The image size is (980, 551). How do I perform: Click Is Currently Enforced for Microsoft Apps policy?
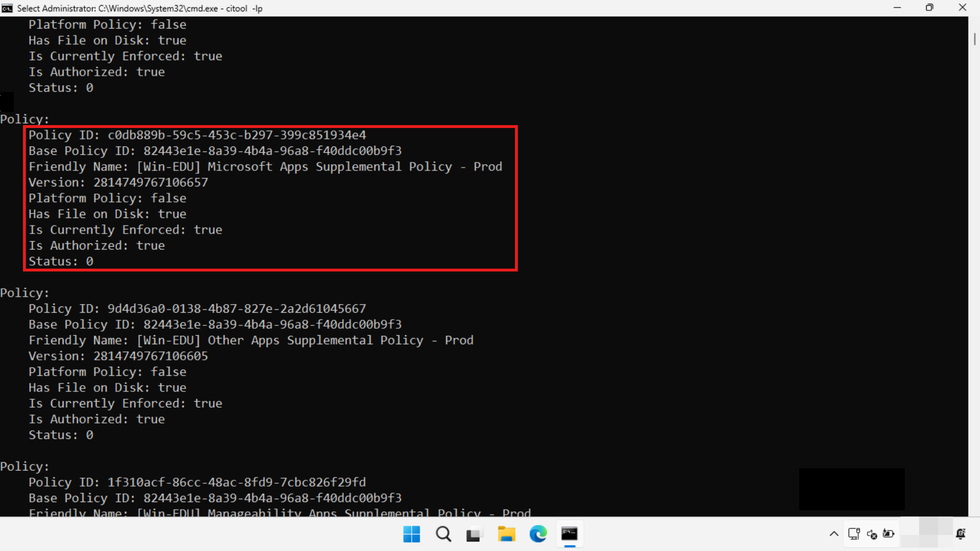click(125, 230)
